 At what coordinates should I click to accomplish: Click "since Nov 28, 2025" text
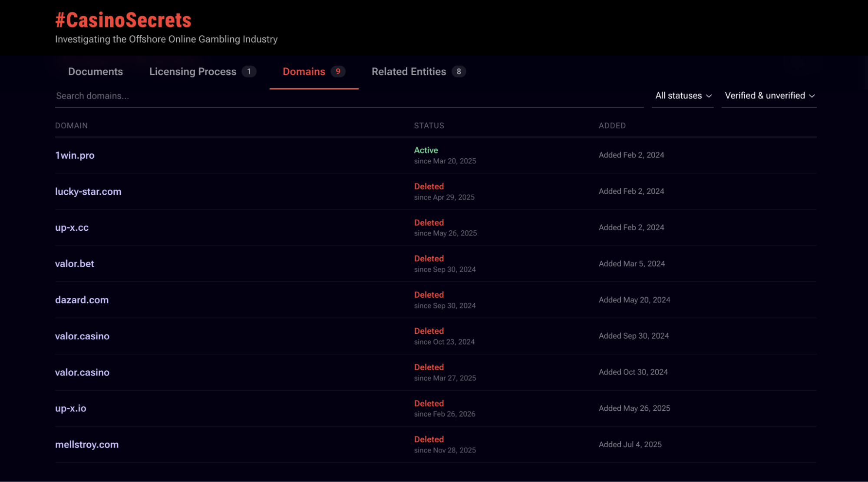445,450
